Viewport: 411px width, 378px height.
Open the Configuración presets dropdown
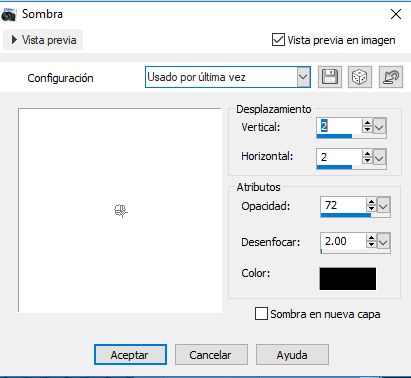[303, 77]
